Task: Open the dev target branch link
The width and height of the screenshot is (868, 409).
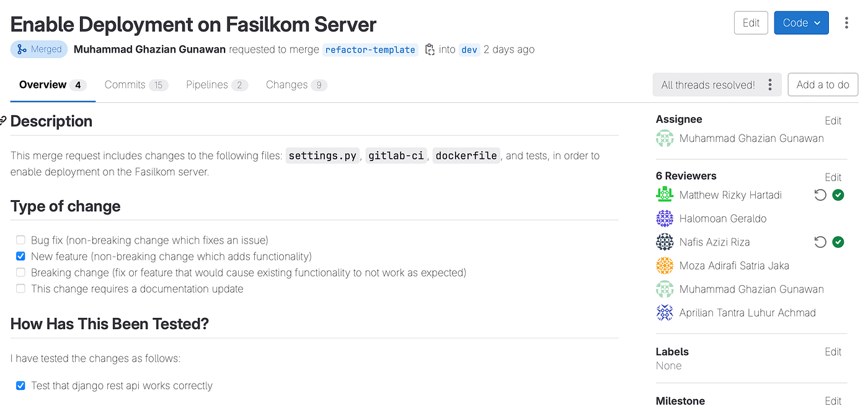Action: (469, 50)
